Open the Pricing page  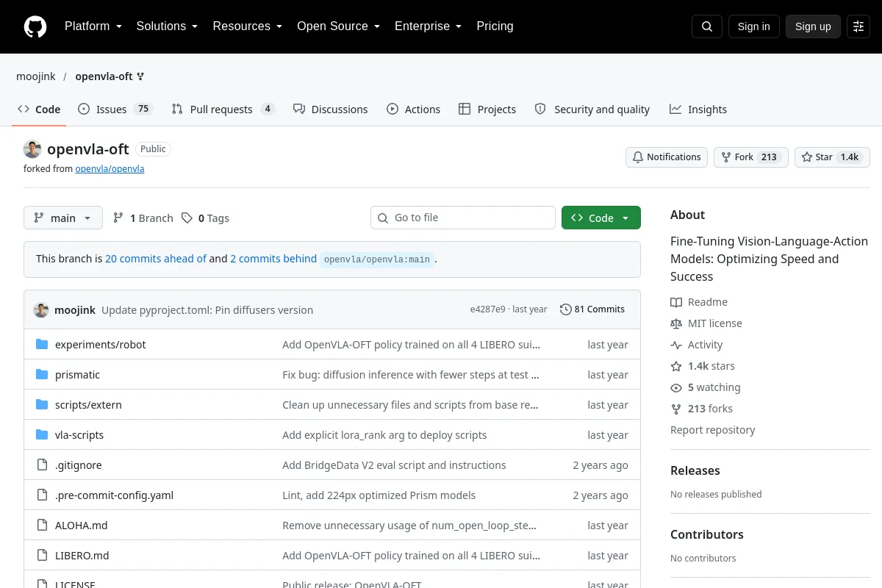tap(495, 26)
